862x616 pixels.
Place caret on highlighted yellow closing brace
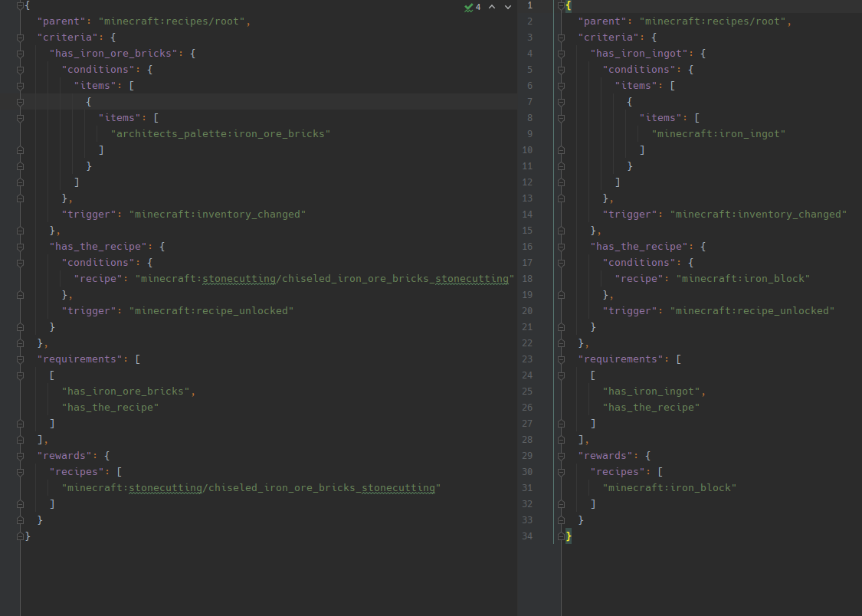click(x=569, y=536)
